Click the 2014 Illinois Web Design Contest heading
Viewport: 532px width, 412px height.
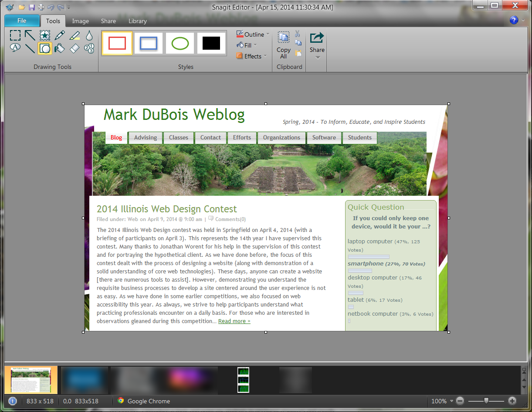click(x=167, y=209)
